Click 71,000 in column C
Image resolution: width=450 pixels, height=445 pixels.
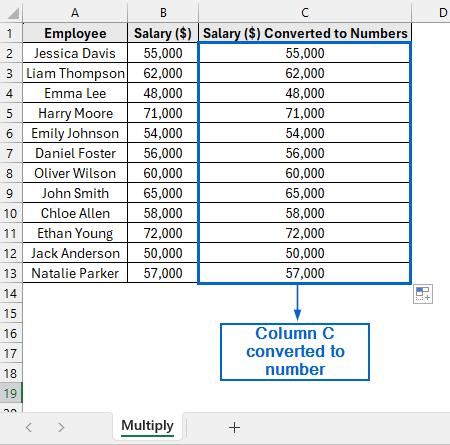coord(305,113)
